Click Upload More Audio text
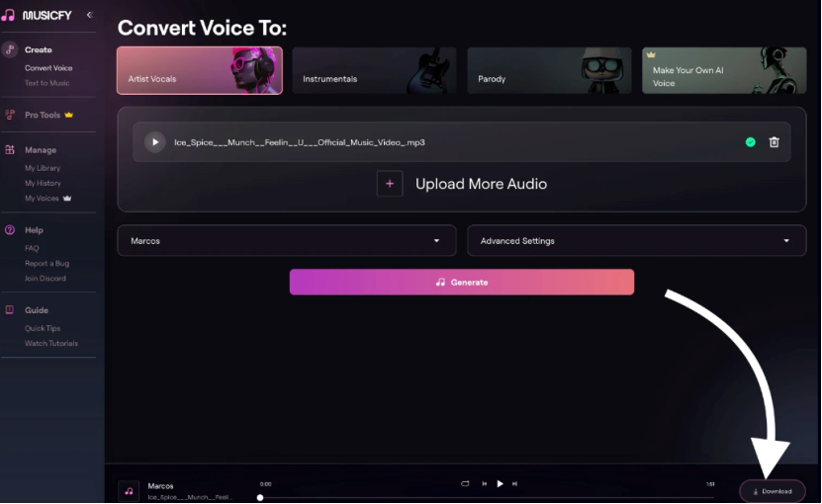 point(482,184)
